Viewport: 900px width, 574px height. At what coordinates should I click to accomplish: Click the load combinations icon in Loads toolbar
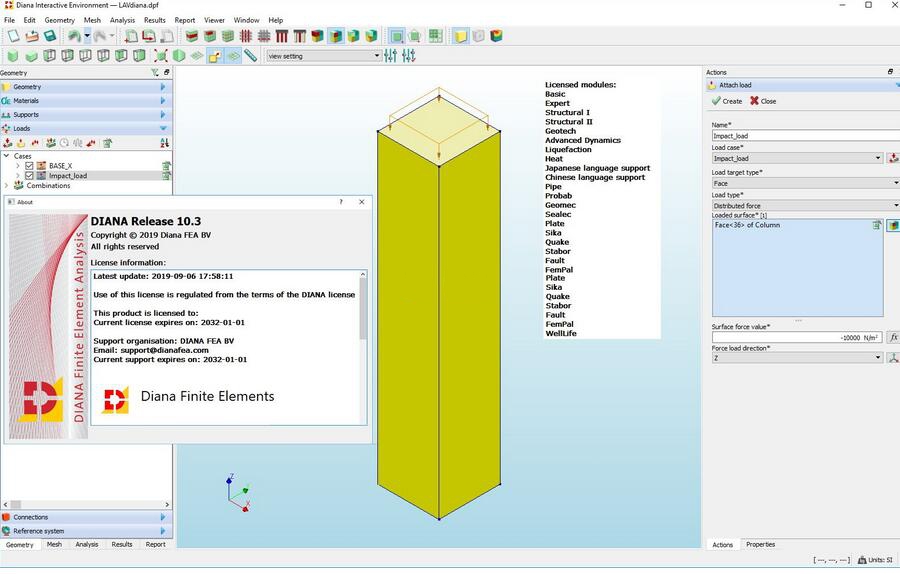51,143
